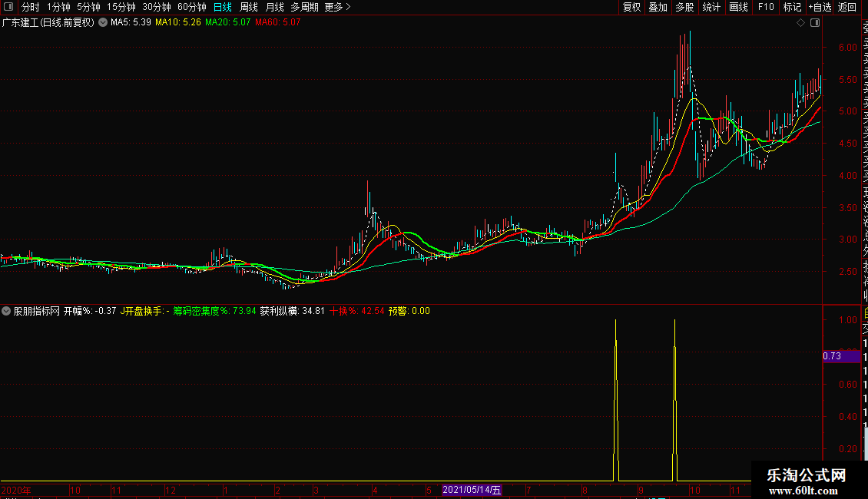This screenshot has height=499, width=868.
Task: Open the 统计 statistics tool
Action: 711,7
